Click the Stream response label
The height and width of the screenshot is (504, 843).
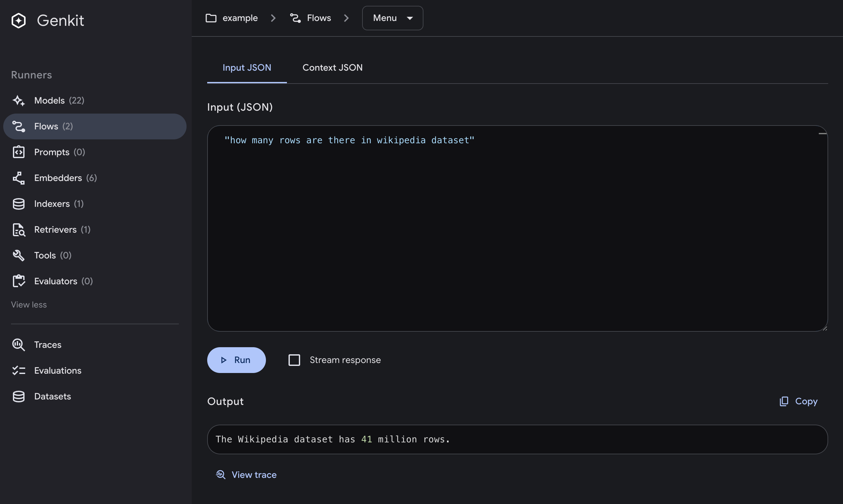345,360
